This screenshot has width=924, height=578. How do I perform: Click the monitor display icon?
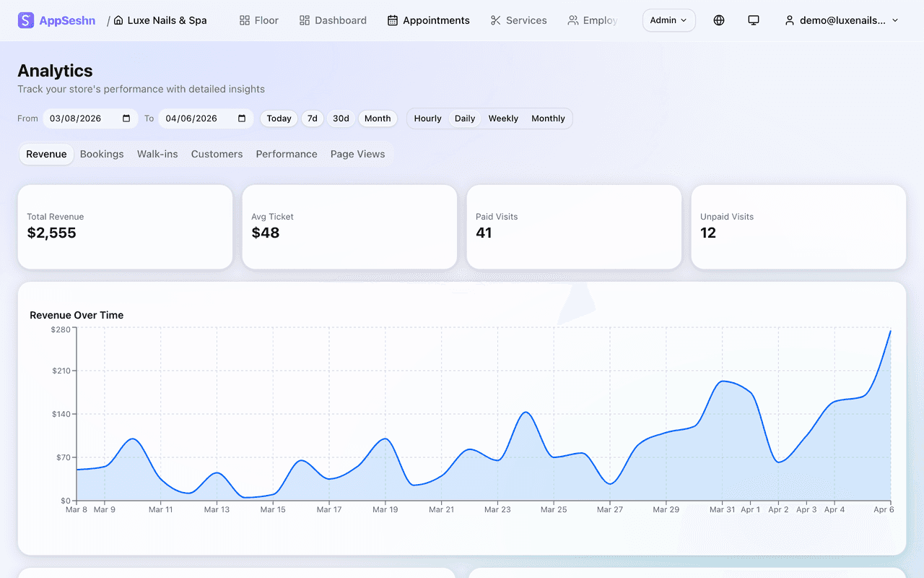pos(754,20)
